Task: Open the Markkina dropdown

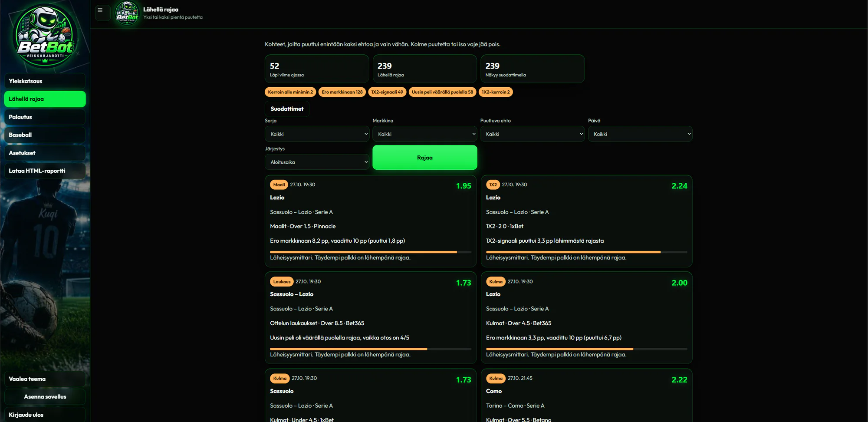Action: click(424, 134)
